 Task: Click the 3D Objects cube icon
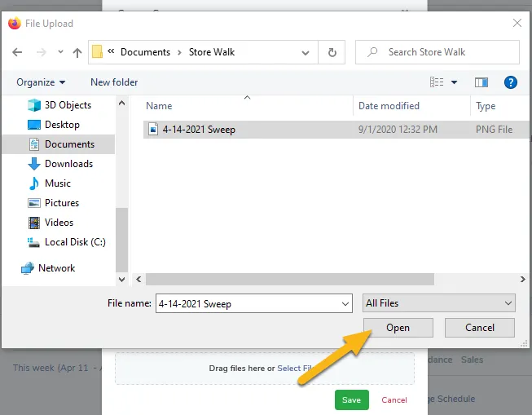pyautogui.click(x=34, y=105)
